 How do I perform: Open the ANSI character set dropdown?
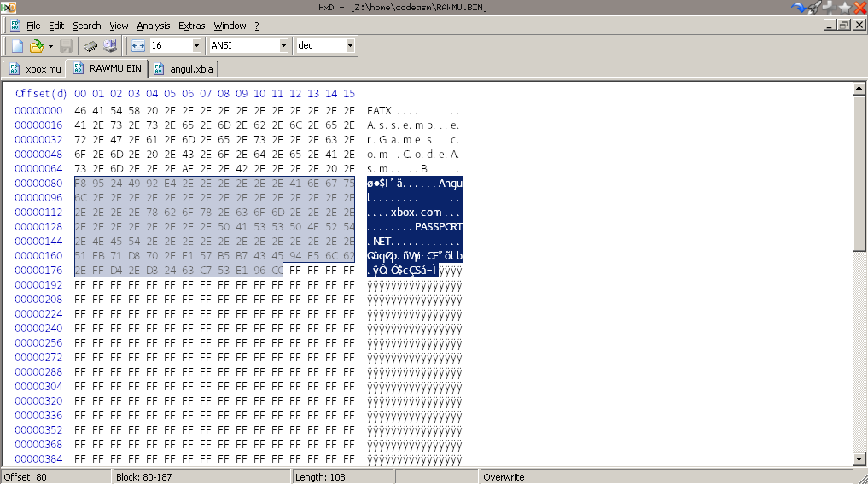click(283, 45)
